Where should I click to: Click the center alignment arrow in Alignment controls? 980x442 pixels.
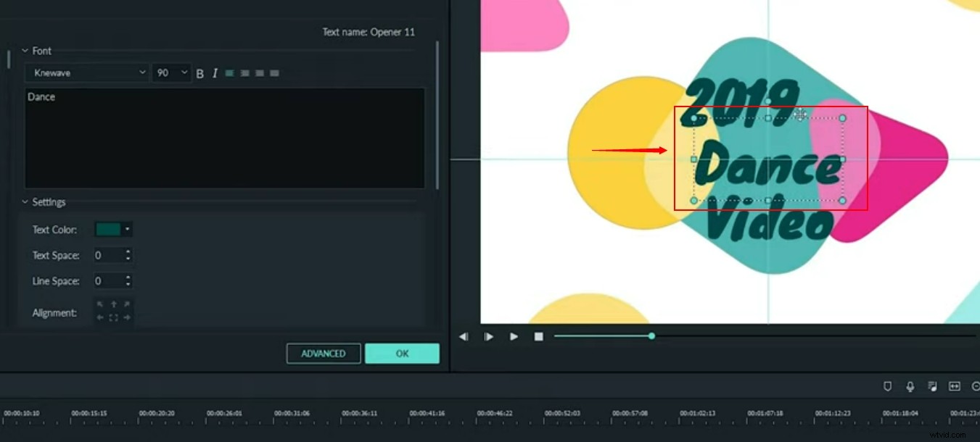[x=113, y=317]
